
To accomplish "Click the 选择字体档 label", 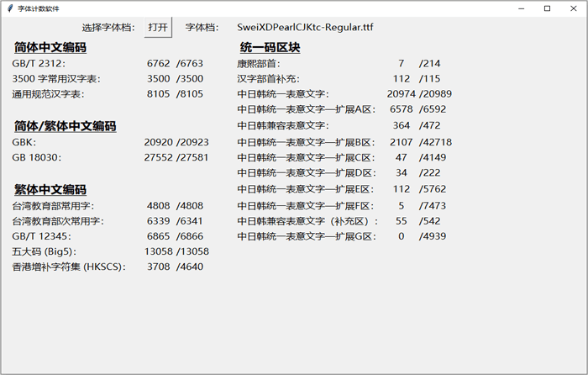I will point(108,28).
